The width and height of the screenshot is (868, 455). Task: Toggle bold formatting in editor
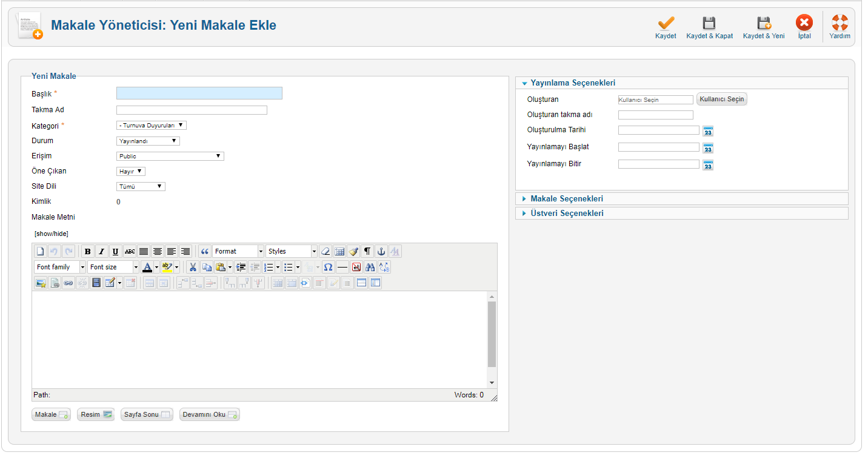click(88, 252)
